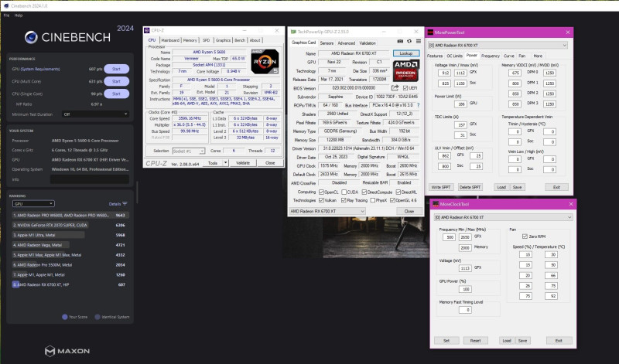Click the GPU-Z refresh icon
This screenshot has width=619, height=364.
point(409,42)
